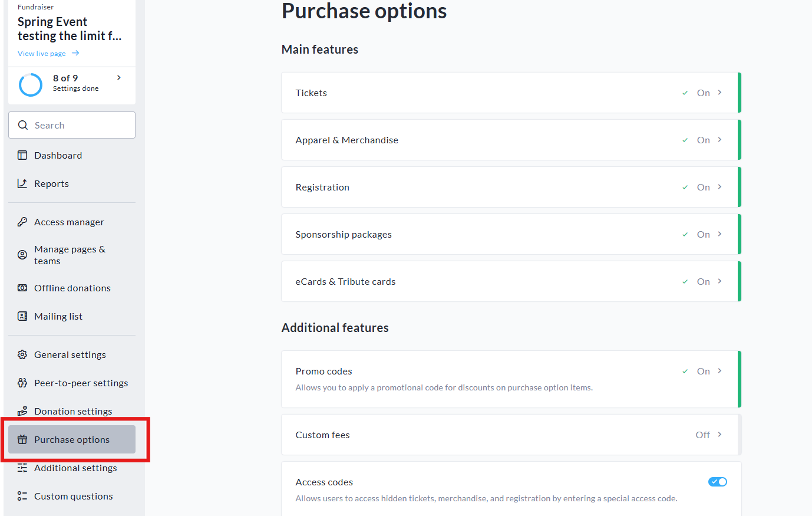Click the circular settings progress indicator

tap(31, 84)
